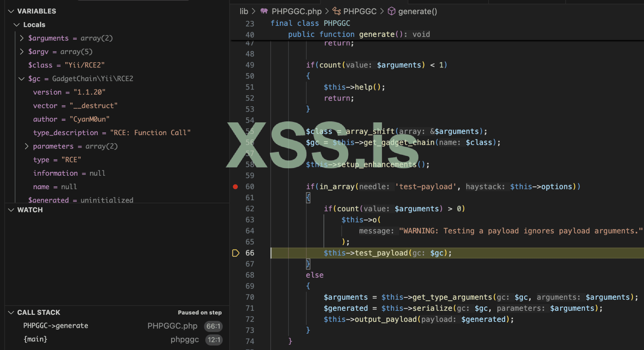Viewport: 644px width, 350px height.
Task: Click the else keyword on line 68
Action: [315, 275]
